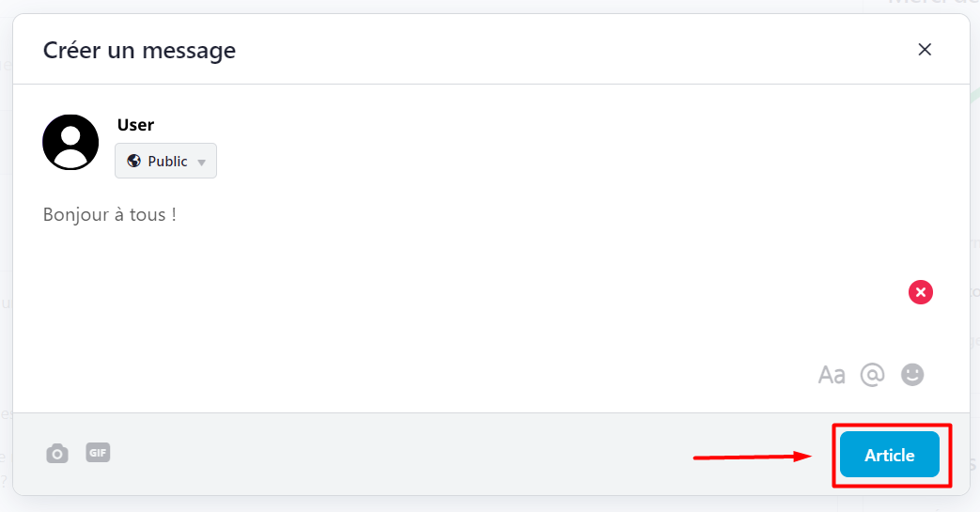Click the "User" profile name
Image resolution: width=980 pixels, height=512 pixels.
click(x=135, y=125)
